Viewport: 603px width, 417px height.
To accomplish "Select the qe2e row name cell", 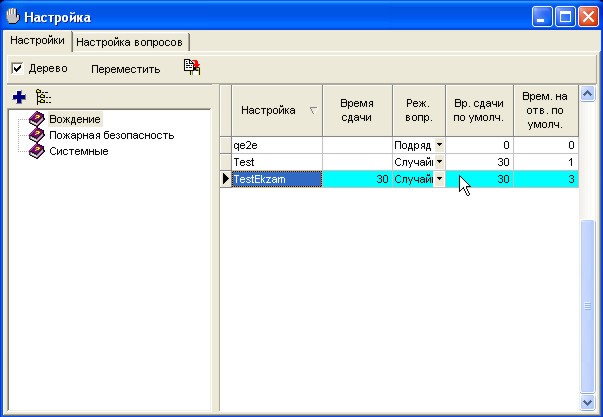I will [276, 145].
